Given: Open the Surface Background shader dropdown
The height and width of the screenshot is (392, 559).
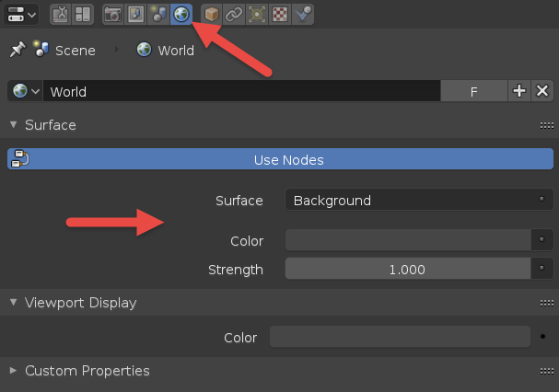Looking at the screenshot, I should (419, 200).
